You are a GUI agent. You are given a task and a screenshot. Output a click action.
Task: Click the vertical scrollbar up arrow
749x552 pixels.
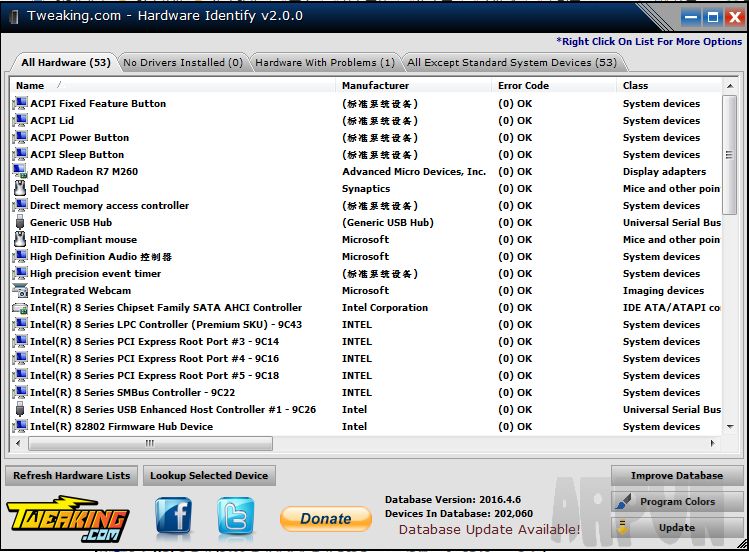tap(729, 86)
